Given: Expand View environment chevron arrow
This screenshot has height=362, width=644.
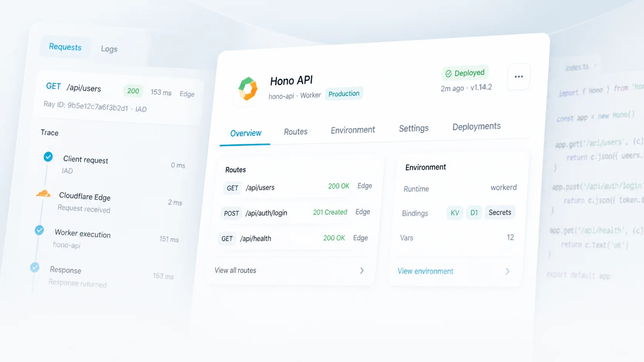Looking at the screenshot, I should [x=508, y=271].
